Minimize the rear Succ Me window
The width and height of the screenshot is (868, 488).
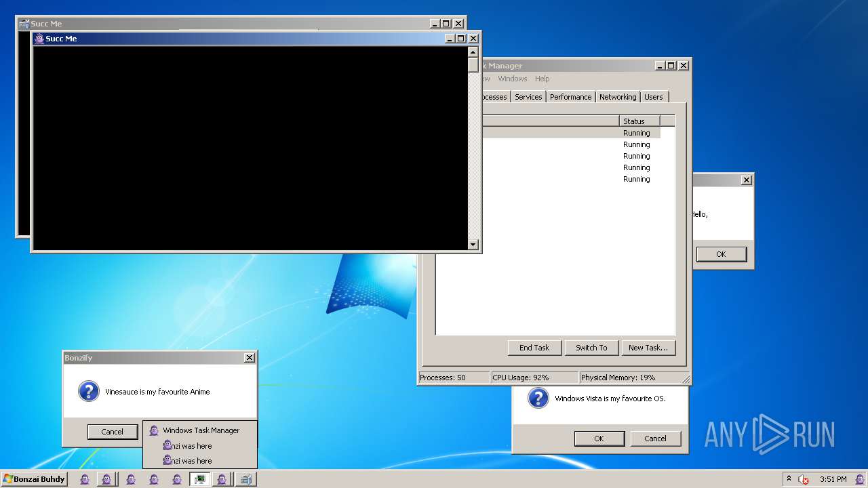435,24
